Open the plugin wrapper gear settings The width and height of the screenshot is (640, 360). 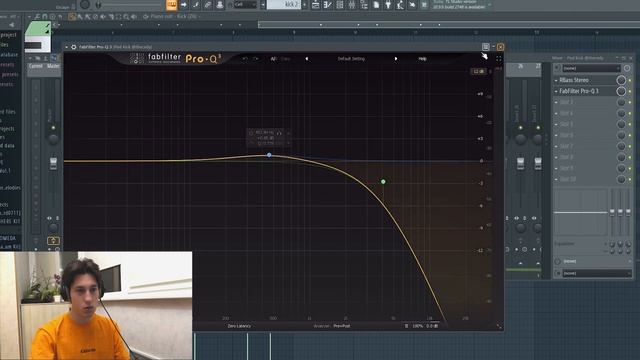pyautogui.click(x=74, y=47)
